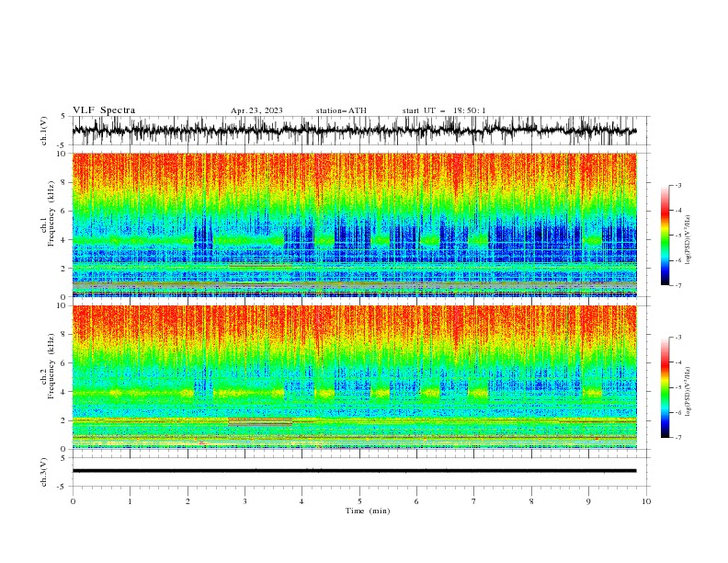Click the lower 'log(PSD)(V²/Hz)' colorbar label

(688, 392)
